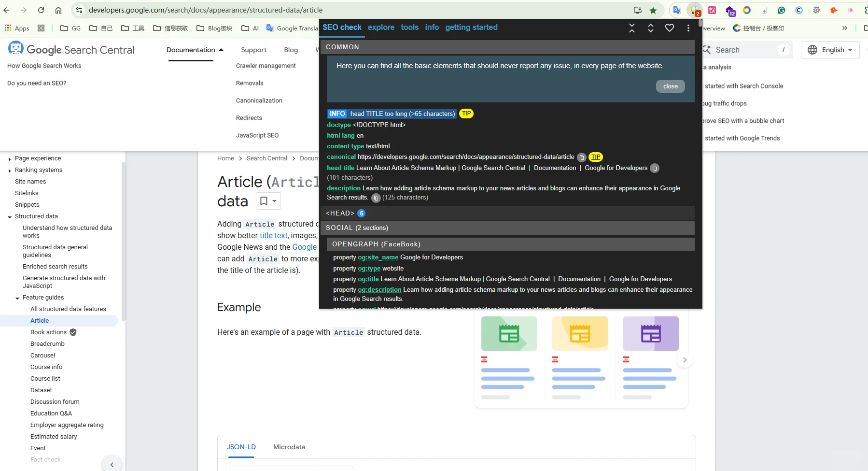This screenshot has width=868, height=471.
Task: Click the description link in SEO panel
Action: (x=344, y=188)
